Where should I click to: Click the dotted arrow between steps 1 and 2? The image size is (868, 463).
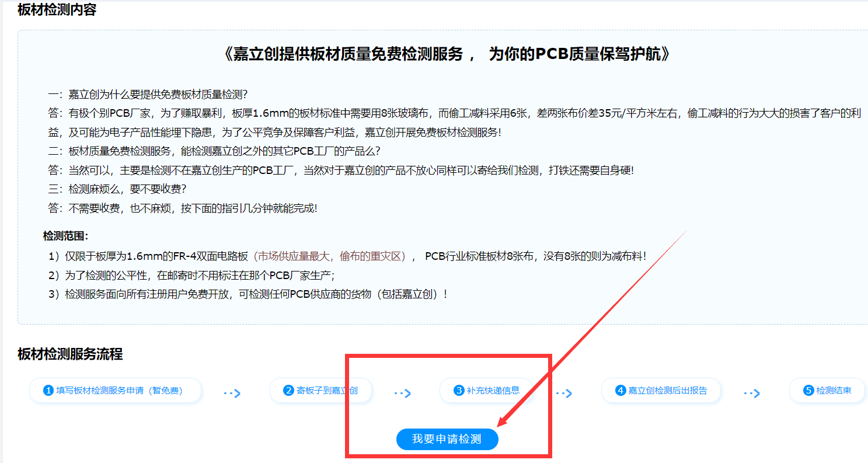pyautogui.click(x=232, y=394)
